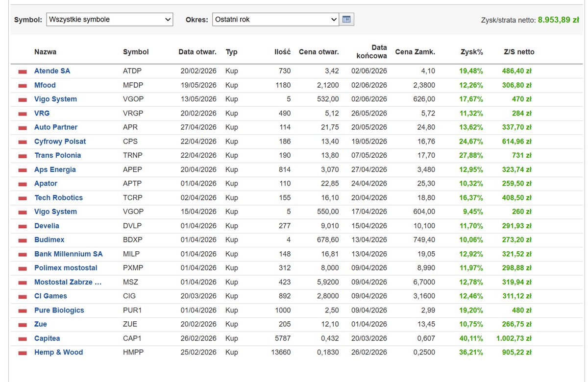The width and height of the screenshot is (588, 382).
Task: Click the red flag icon beside Mfood
Action: click(23, 86)
